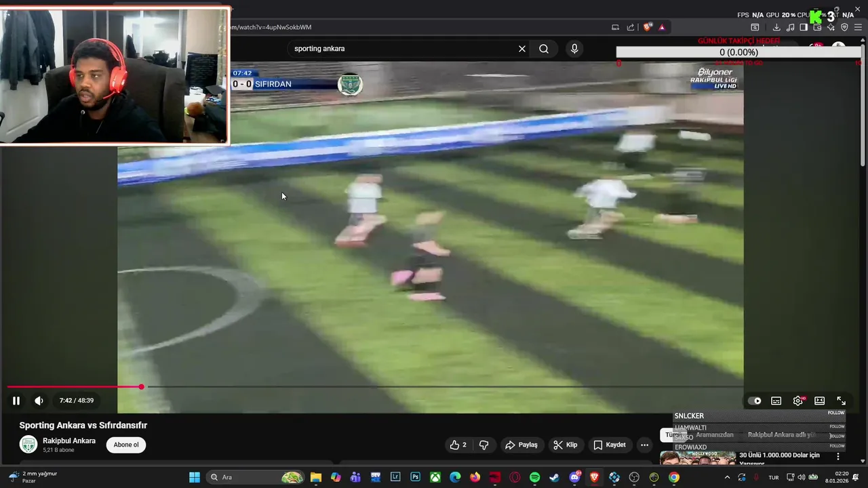The width and height of the screenshot is (868, 488).
Task: Click the tab search icon in toolbar
Action: 755,27
